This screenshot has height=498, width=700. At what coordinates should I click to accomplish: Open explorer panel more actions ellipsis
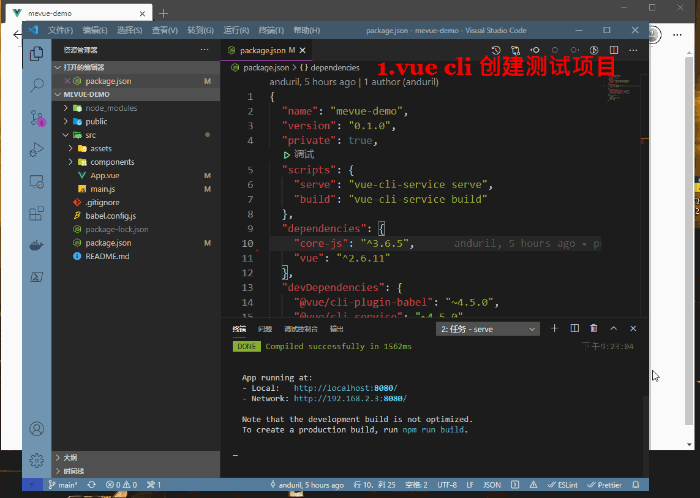[204, 50]
